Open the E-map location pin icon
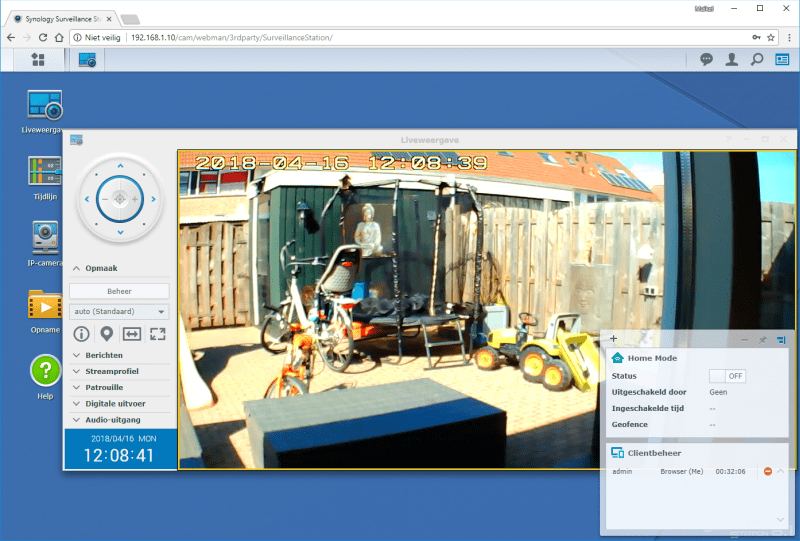The image size is (800, 541). pyautogui.click(x=106, y=334)
